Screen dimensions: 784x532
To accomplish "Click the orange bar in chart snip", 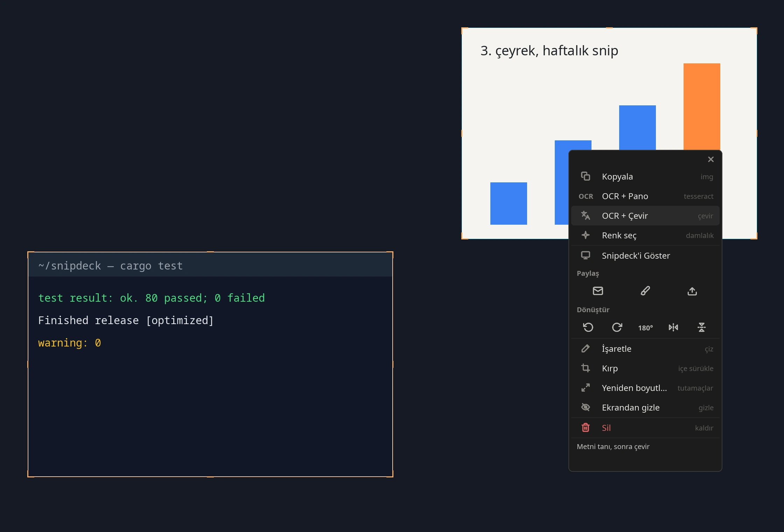I will click(x=702, y=107).
